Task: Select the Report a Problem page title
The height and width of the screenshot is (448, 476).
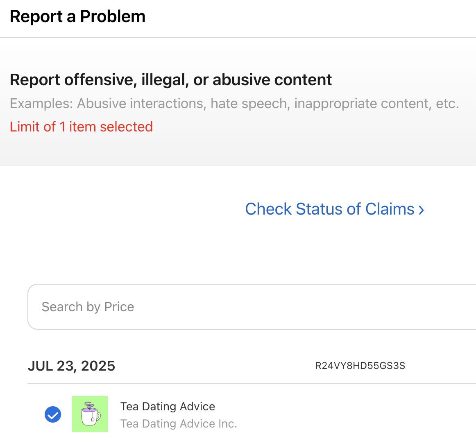Action: [x=77, y=16]
